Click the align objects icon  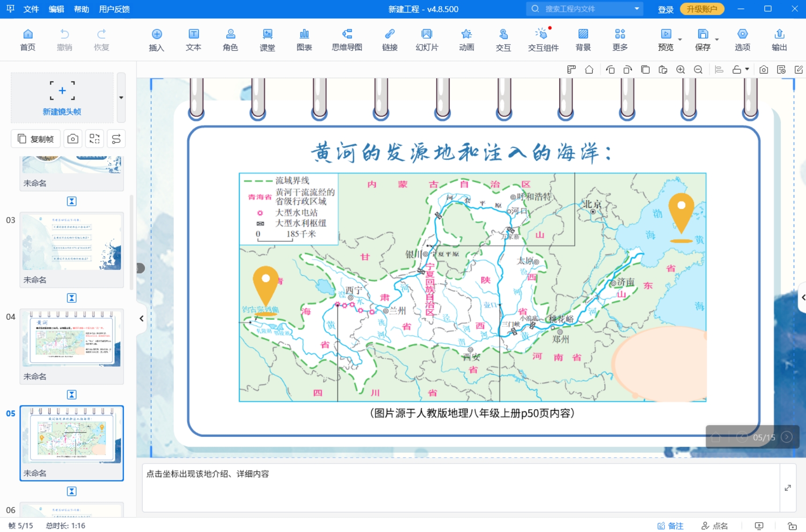coord(719,69)
